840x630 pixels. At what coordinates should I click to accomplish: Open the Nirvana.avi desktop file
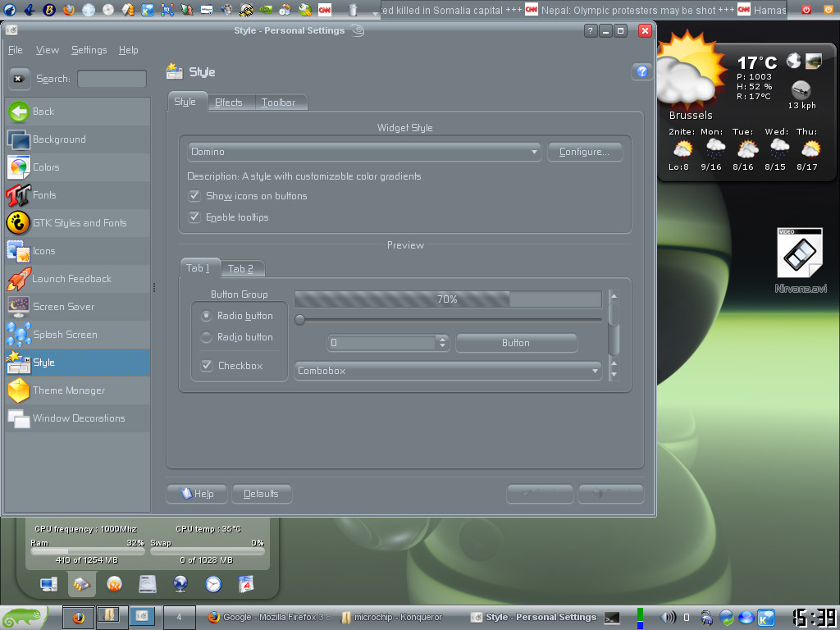pos(800,260)
